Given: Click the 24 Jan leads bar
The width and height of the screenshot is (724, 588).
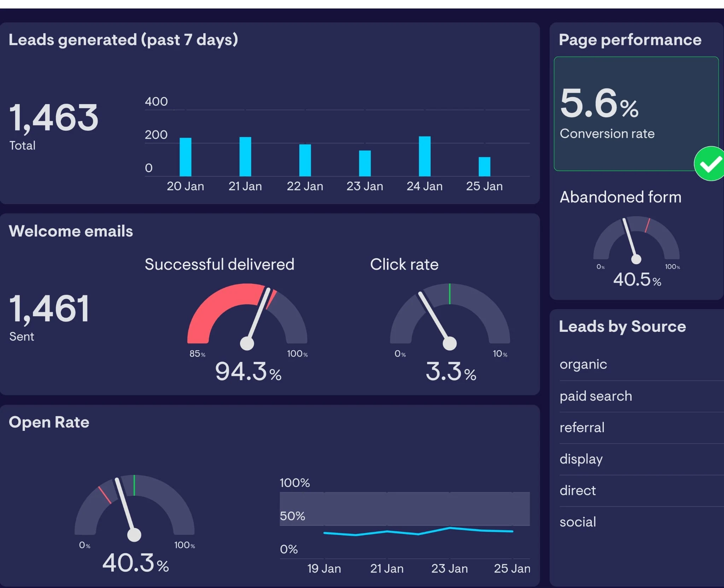Looking at the screenshot, I should (425, 156).
